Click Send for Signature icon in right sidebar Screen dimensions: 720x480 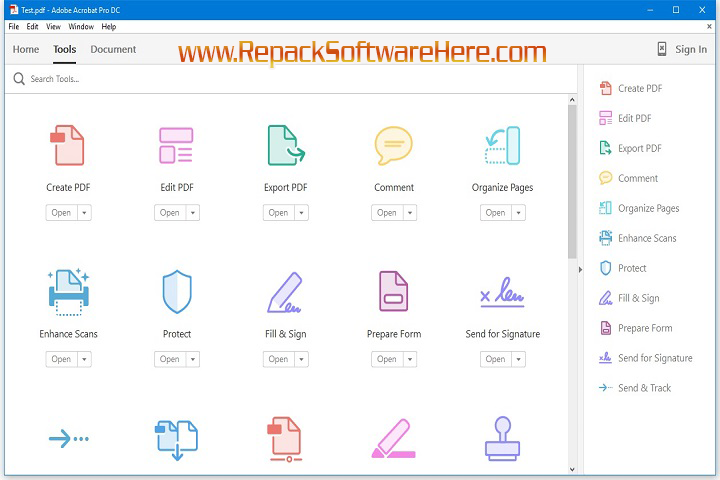(606, 358)
